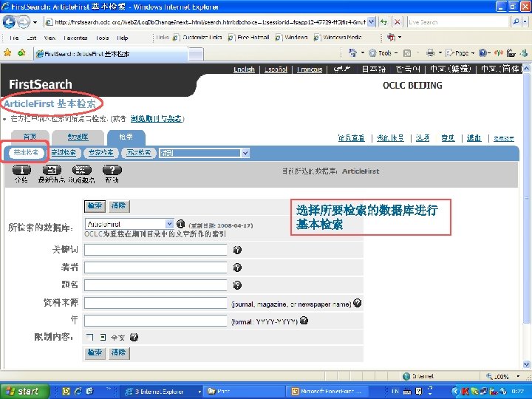Click the RSS Feeds icon
Image resolution: width=532 pixels, height=399 pixels.
click(407, 53)
